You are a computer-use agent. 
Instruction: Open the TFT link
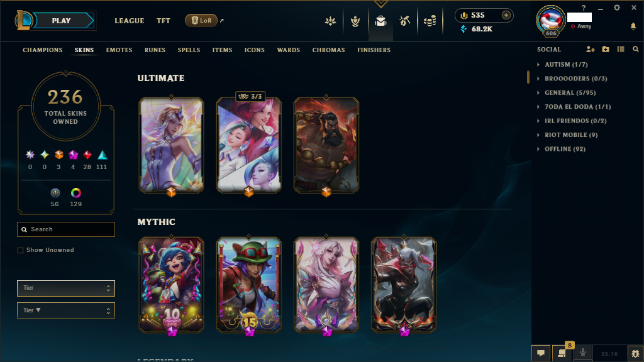pyautogui.click(x=163, y=21)
